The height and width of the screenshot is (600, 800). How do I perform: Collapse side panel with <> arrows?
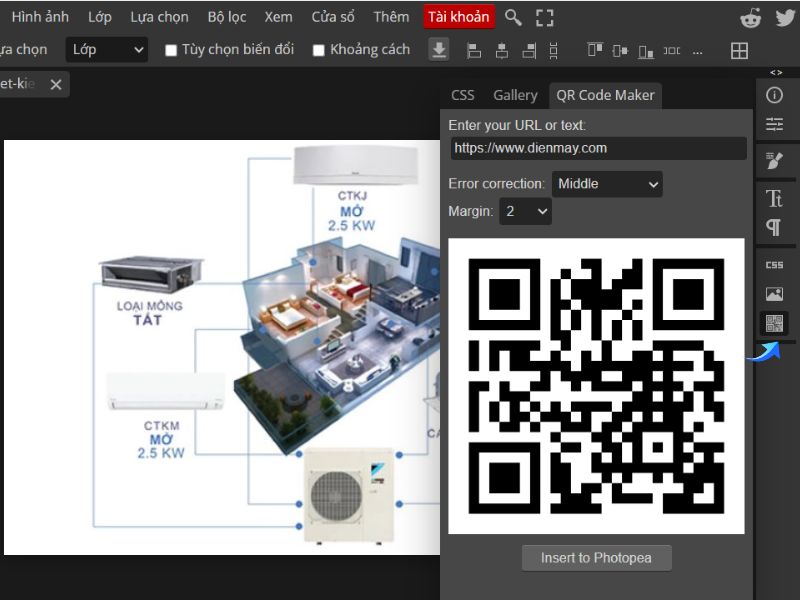pyautogui.click(x=776, y=72)
